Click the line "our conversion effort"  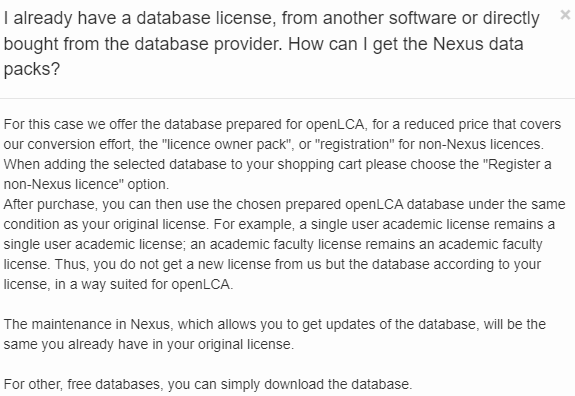274,144
